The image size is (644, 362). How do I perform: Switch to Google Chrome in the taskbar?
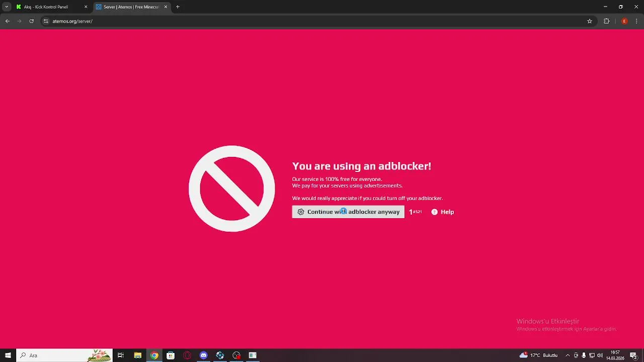[x=154, y=355]
